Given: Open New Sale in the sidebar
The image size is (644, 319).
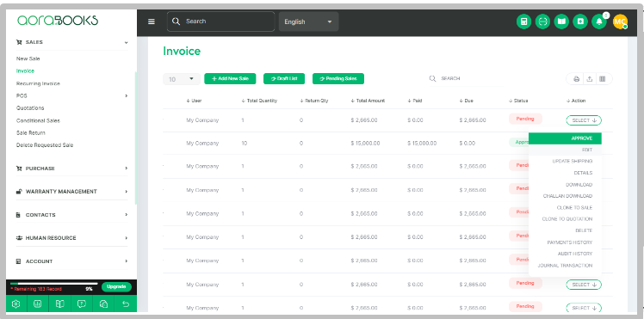Looking at the screenshot, I should click(28, 58).
